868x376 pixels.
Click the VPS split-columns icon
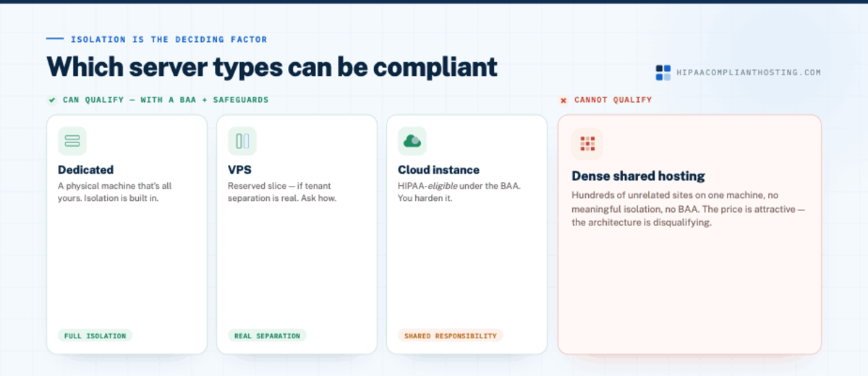242,141
